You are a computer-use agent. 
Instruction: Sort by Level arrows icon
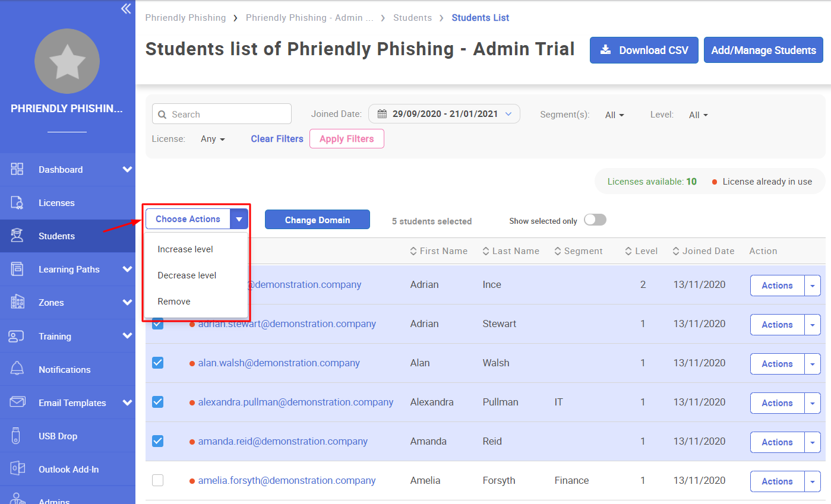(x=628, y=251)
